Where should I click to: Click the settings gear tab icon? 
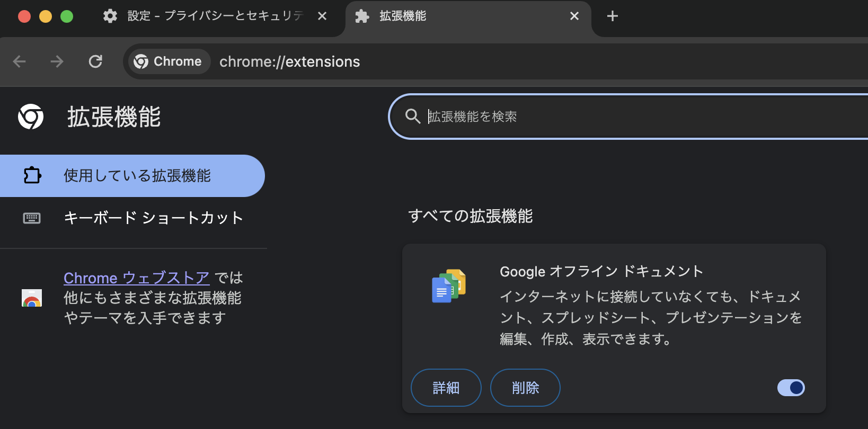coord(110,16)
